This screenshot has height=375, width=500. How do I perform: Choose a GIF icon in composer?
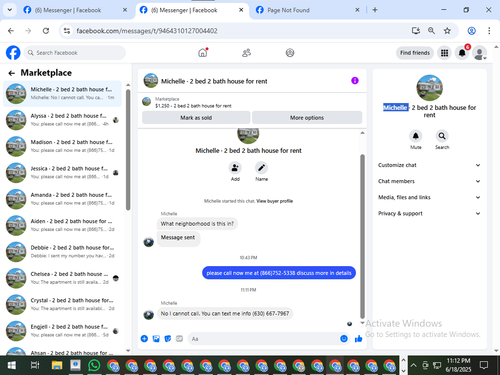coord(179,339)
